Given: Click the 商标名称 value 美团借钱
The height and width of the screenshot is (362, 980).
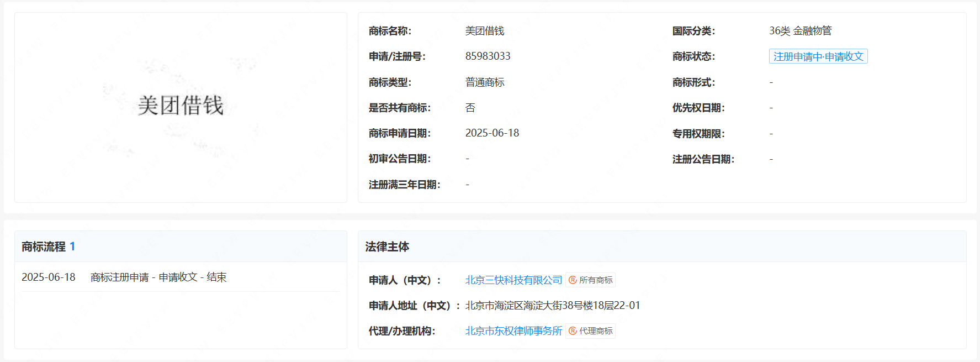Looking at the screenshot, I should click(x=485, y=31).
